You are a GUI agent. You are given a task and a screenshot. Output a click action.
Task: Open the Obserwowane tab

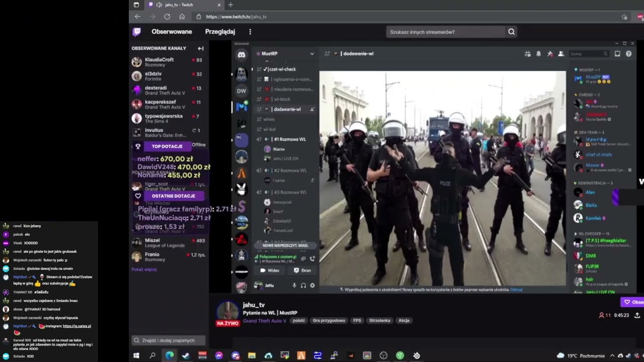click(x=172, y=32)
